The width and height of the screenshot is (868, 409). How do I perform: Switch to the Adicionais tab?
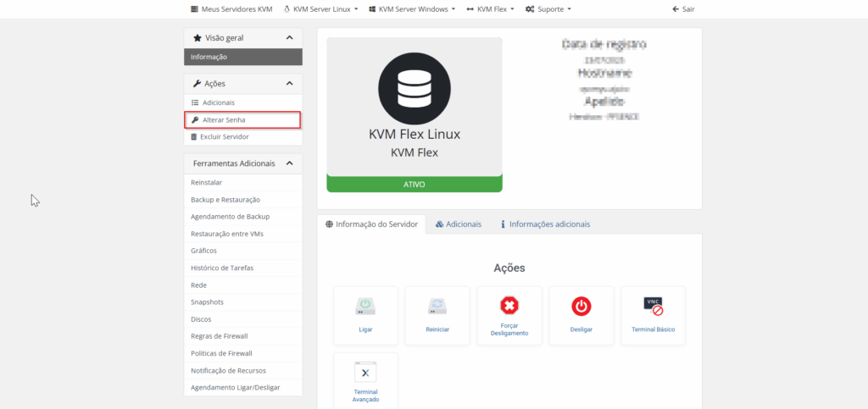click(459, 224)
